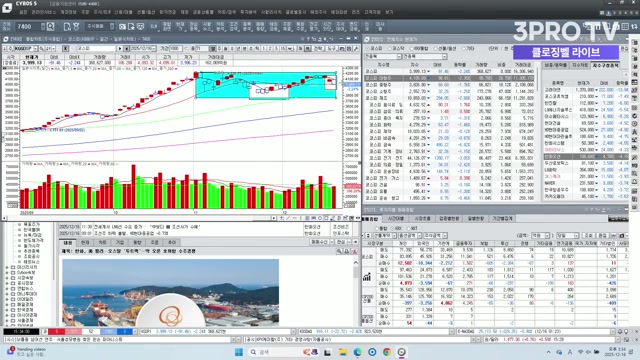Click the new document icon in main toolbar

point(67,27)
